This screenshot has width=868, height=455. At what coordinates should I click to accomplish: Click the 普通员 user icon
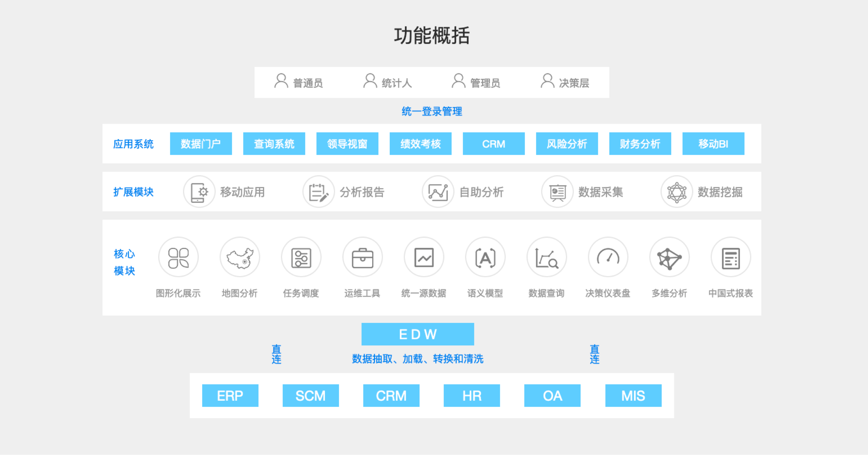(x=281, y=81)
